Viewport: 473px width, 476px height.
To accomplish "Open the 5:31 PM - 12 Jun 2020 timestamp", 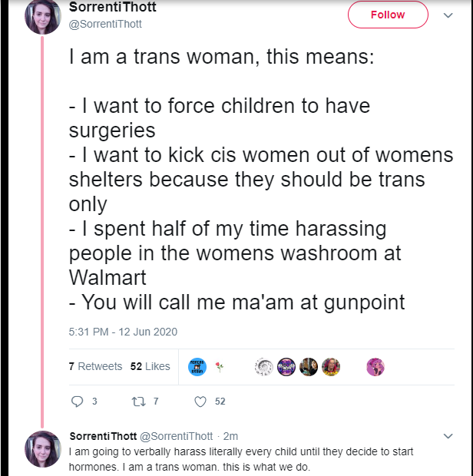I will coord(123,332).
